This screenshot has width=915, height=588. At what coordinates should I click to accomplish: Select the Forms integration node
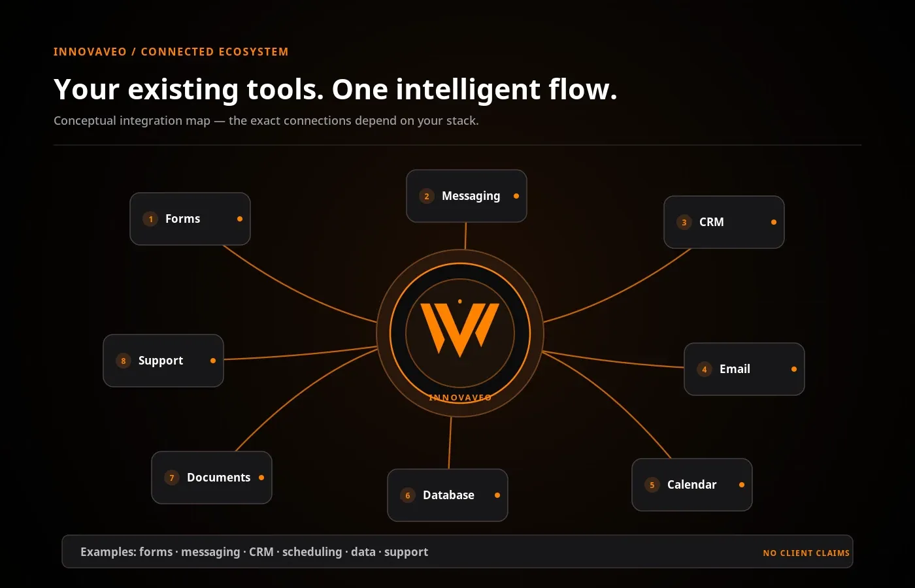pos(190,219)
